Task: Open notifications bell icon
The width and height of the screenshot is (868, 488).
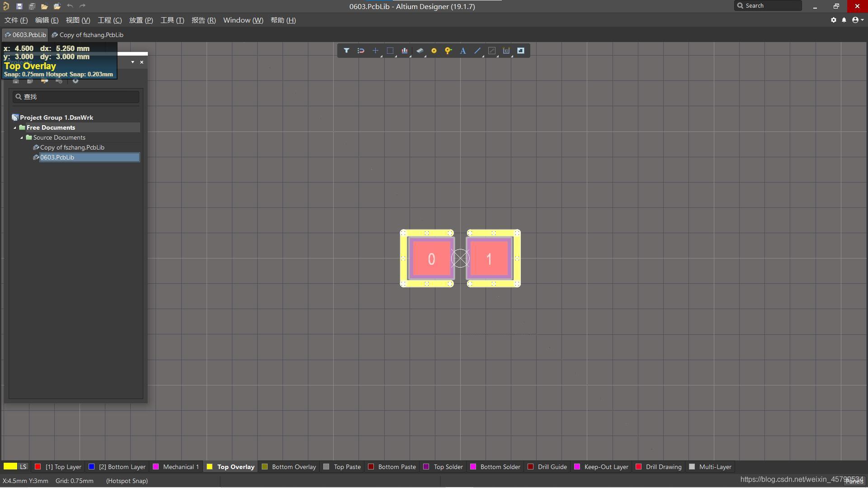Action: tap(844, 20)
